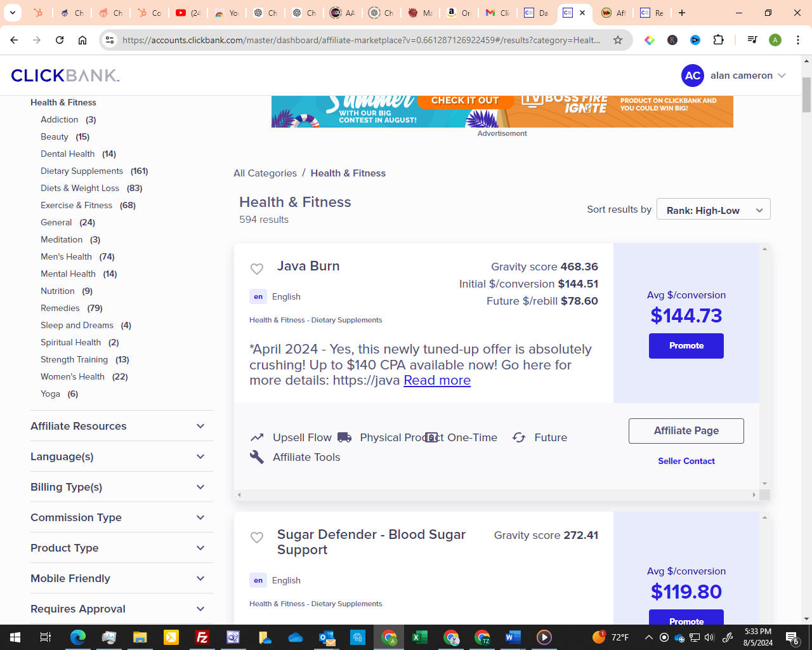Expand the Language(s) filter
This screenshot has height=650, width=812.
pos(121,456)
